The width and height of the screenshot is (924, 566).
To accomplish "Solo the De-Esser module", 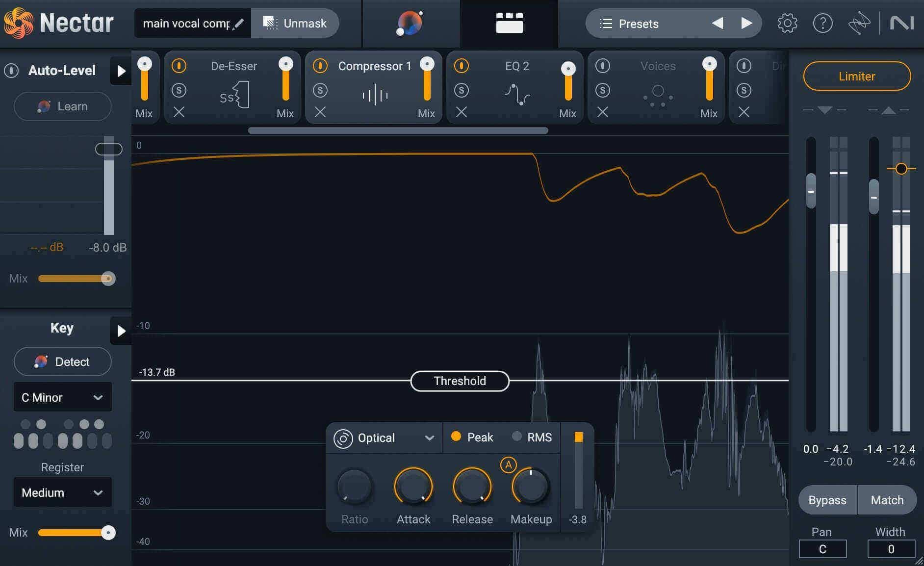I will (x=179, y=90).
